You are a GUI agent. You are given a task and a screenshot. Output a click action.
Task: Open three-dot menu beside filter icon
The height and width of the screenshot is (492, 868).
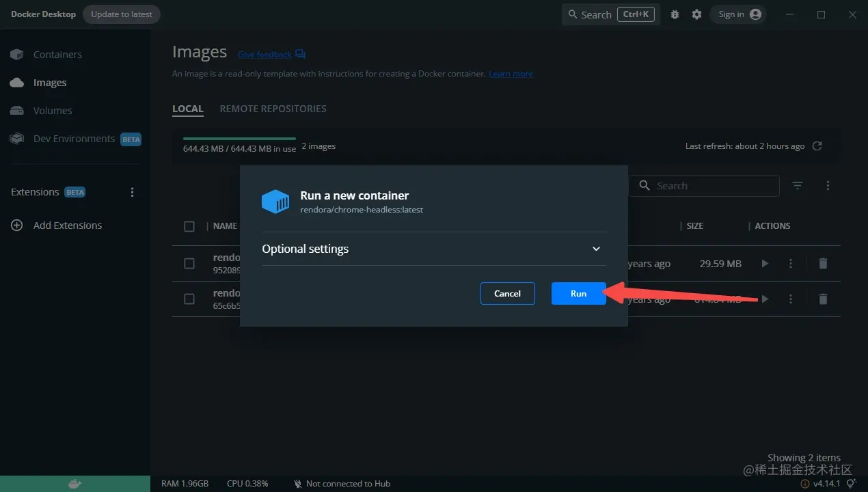(828, 186)
